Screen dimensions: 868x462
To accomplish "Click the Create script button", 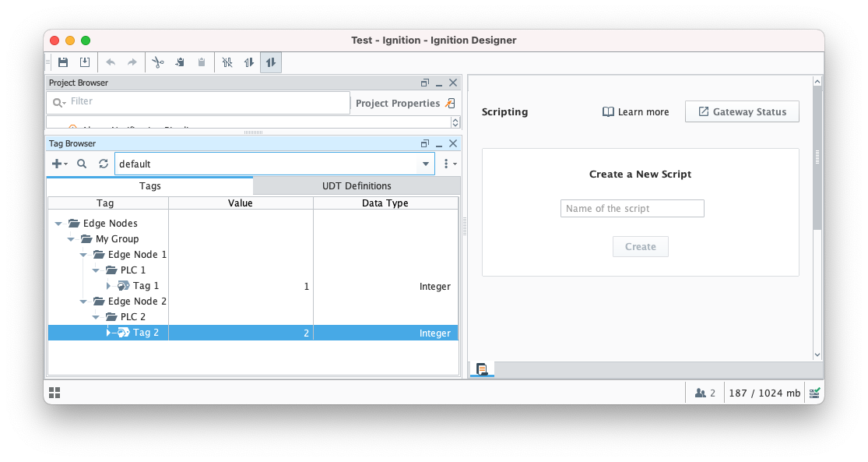I will point(641,246).
